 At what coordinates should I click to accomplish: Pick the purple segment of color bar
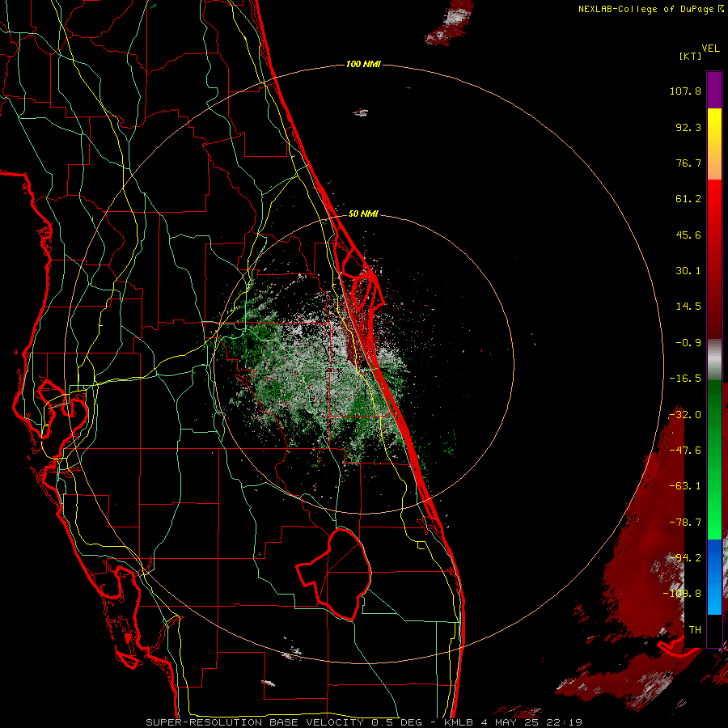point(714,90)
